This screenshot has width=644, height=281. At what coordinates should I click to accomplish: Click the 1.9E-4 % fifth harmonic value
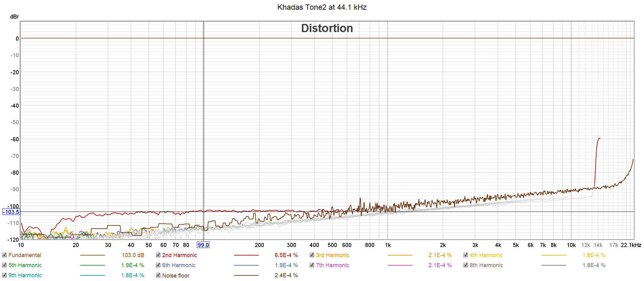pos(133,265)
